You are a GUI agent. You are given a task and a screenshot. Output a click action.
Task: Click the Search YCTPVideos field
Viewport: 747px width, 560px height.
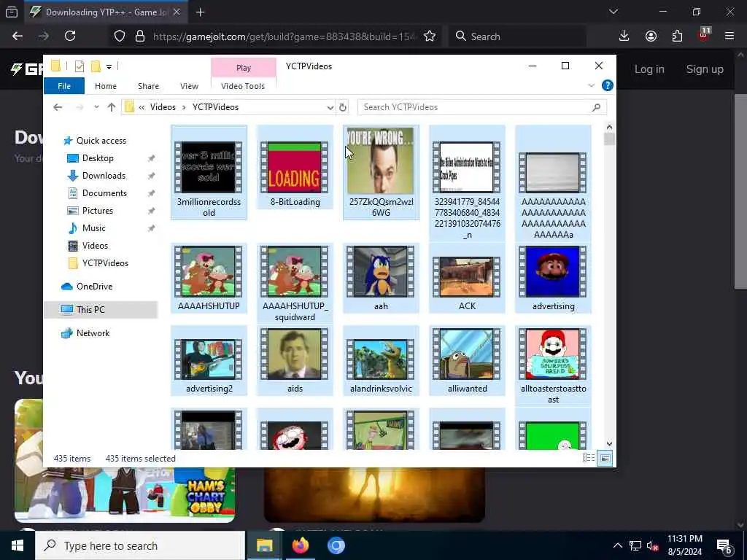481,107
